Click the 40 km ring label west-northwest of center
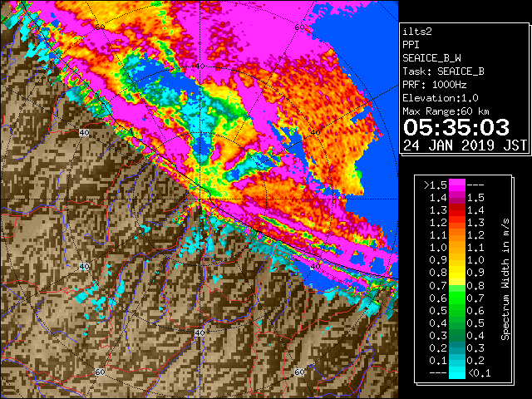This screenshot has width=532, height=399. click(x=84, y=133)
